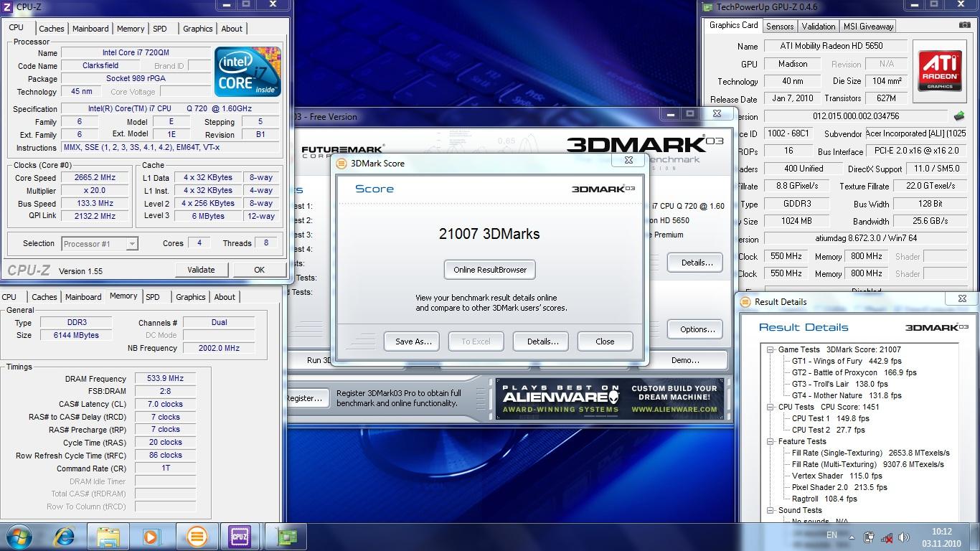
Task: Open the network status tray icon
Action: coord(886,537)
